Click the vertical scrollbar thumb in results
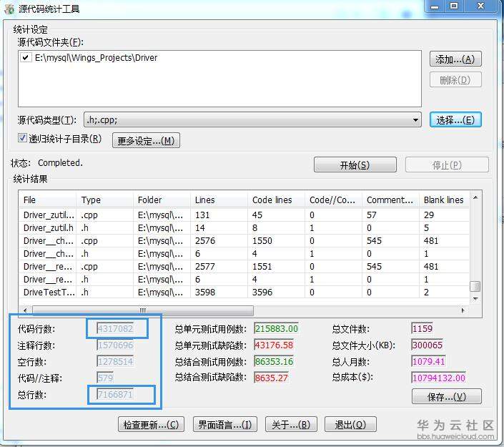504x447 pixels. click(475, 286)
